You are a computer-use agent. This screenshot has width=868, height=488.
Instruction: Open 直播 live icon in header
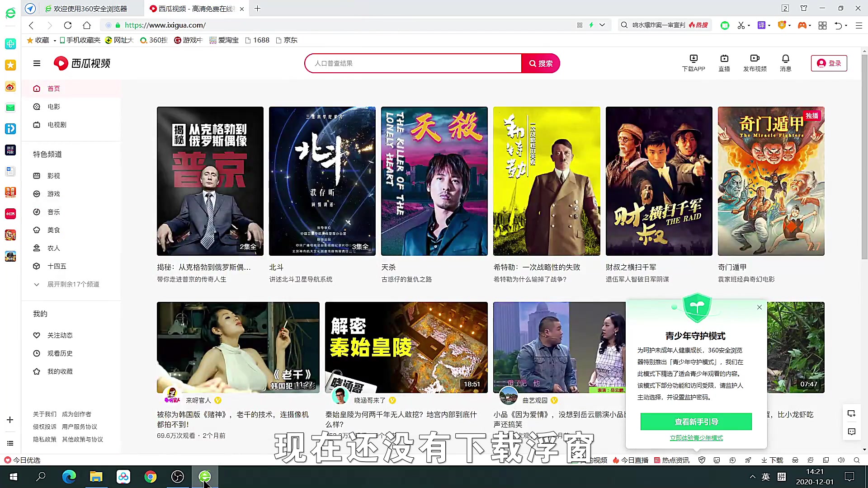click(x=724, y=63)
